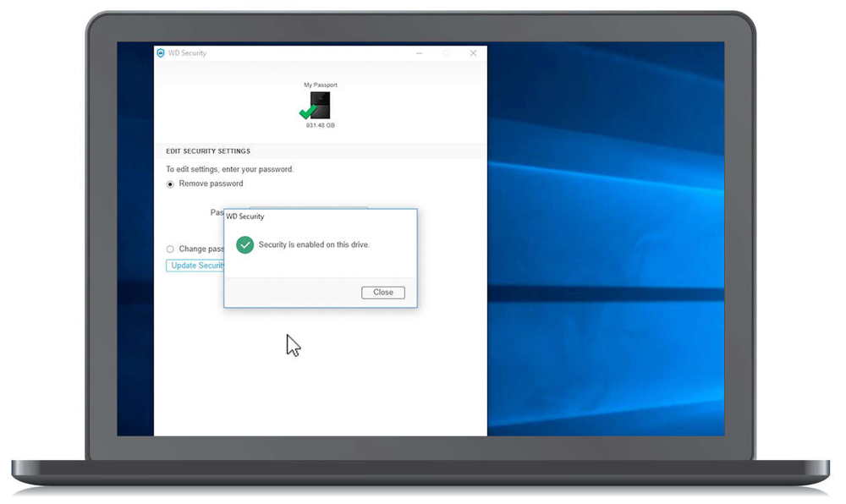Image resolution: width=846 pixels, height=504 pixels.
Task: Close the main window with the X icon
Action: [473, 52]
